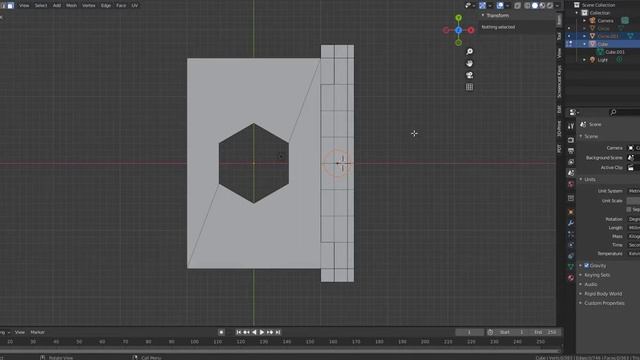640x360 pixels.
Task: Play the animation in reverse
Action: point(254,332)
